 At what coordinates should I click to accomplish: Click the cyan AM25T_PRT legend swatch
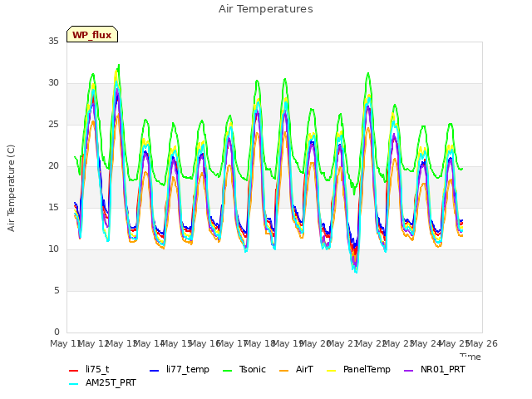coord(74,384)
